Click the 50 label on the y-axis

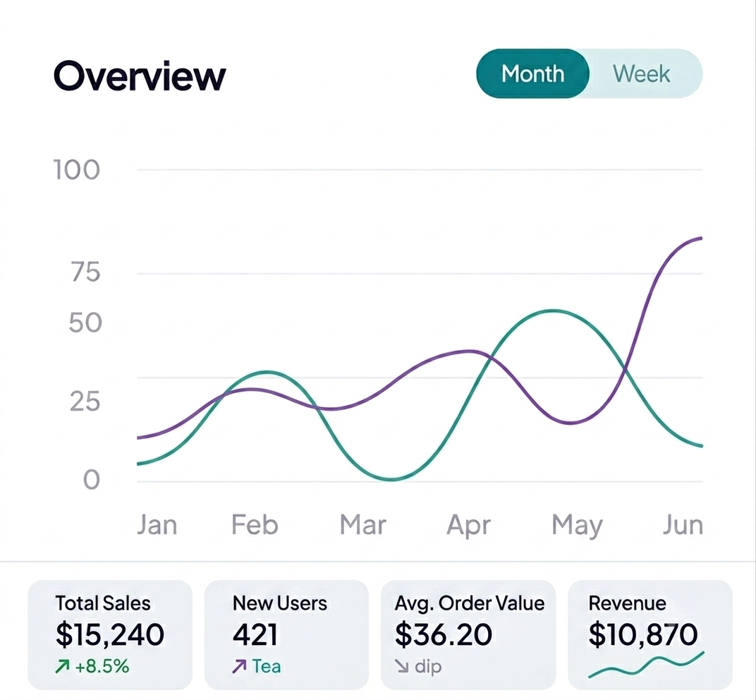(x=85, y=322)
